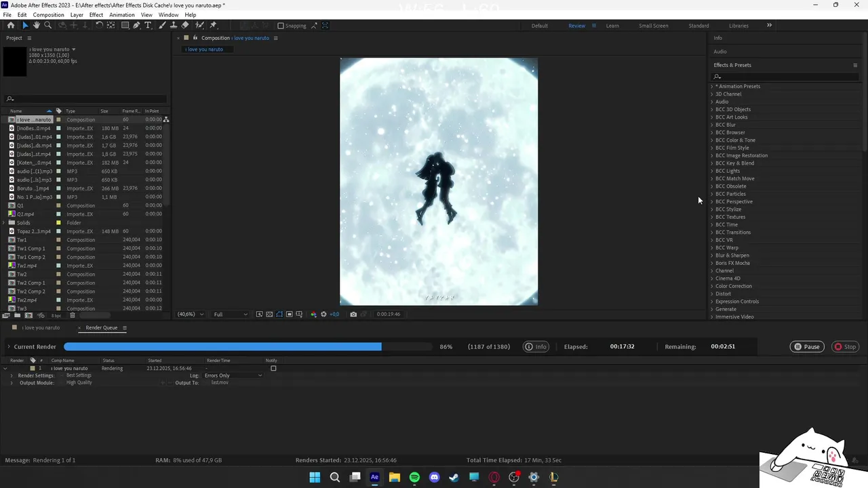Stop the current render
The height and width of the screenshot is (488, 868).
pos(845,346)
